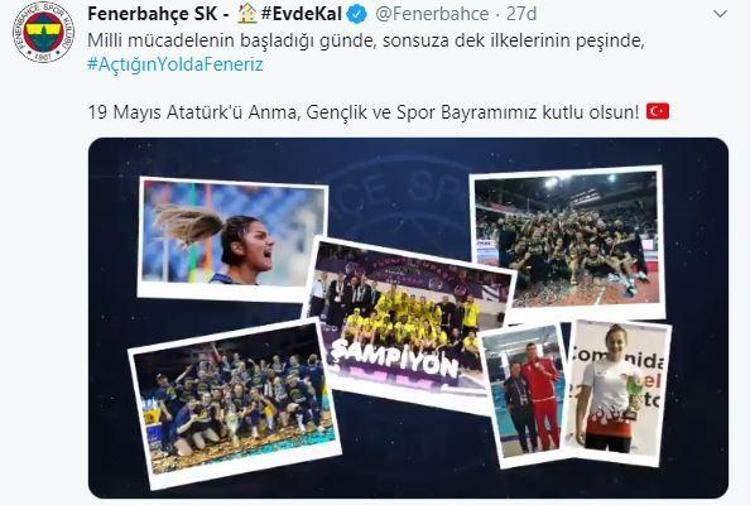This screenshot has width=750, height=505.
Task: Open the #AçtığınYoldaFeneriz hashtag
Action: pyautogui.click(x=175, y=64)
